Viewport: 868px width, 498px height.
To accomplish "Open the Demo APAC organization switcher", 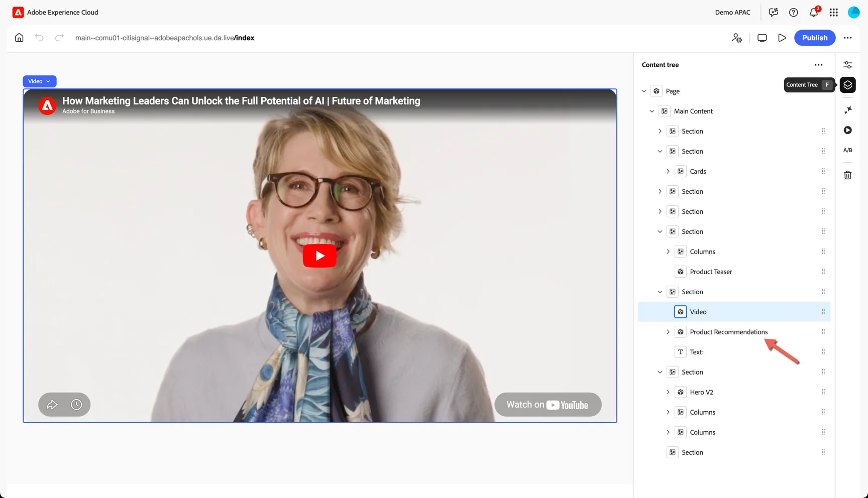I will pyautogui.click(x=733, y=12).
